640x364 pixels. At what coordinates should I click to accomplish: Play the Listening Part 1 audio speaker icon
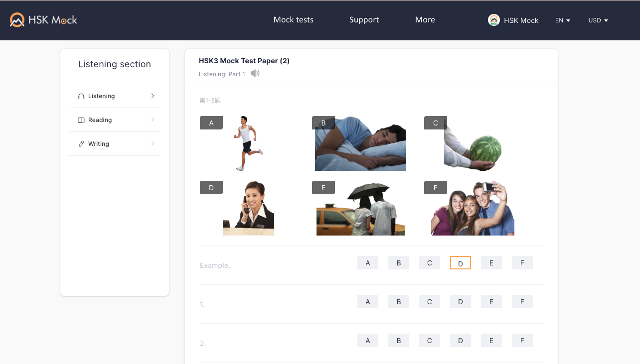pyautogui.click(x=255, y=74)
